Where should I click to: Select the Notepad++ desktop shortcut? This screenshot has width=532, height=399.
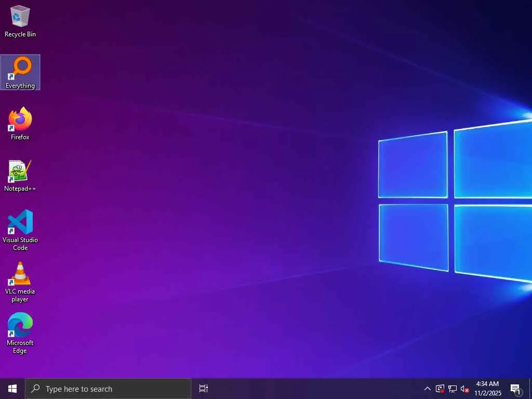point(20,175)
